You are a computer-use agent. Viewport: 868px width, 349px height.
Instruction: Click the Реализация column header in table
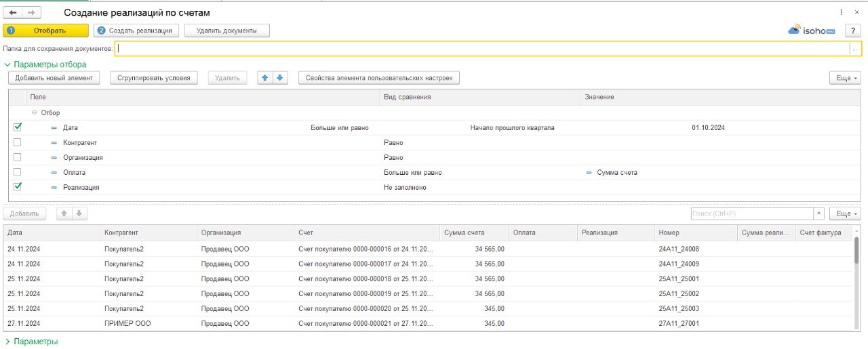click(x=616, y=232)
